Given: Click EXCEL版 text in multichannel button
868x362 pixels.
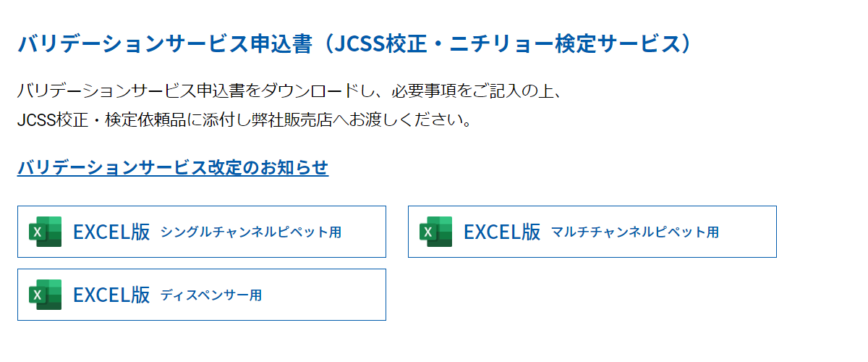Looking at the screenshot, I should (502, 232).
